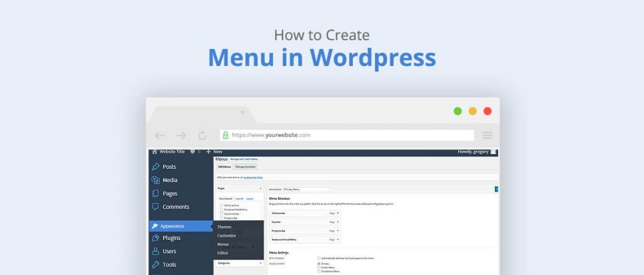Check the Footer Menu location checkbox
This screenshot has width=644, height=275.
click(319, 267)
